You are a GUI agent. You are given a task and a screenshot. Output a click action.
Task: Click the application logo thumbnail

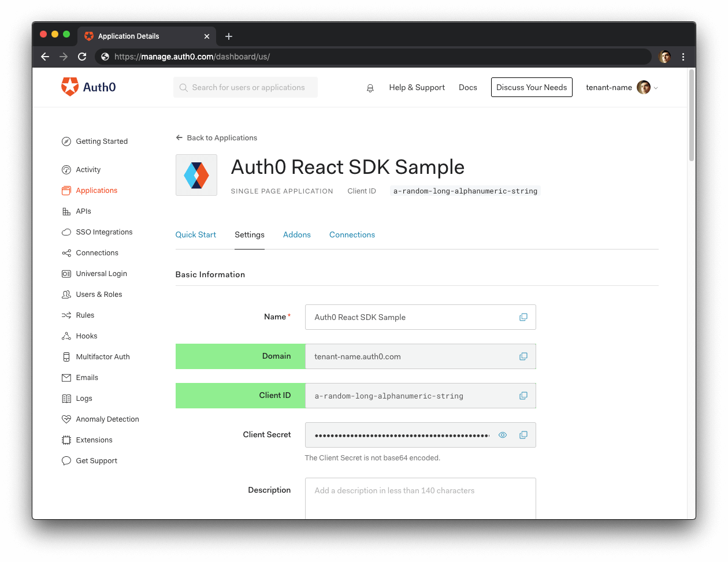(196, 175)
